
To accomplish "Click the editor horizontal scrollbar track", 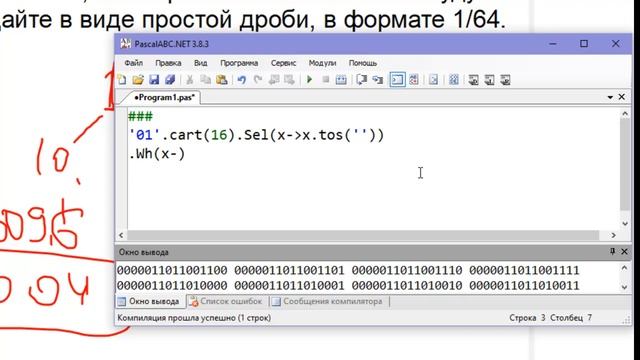I will [x=363, y=235].
